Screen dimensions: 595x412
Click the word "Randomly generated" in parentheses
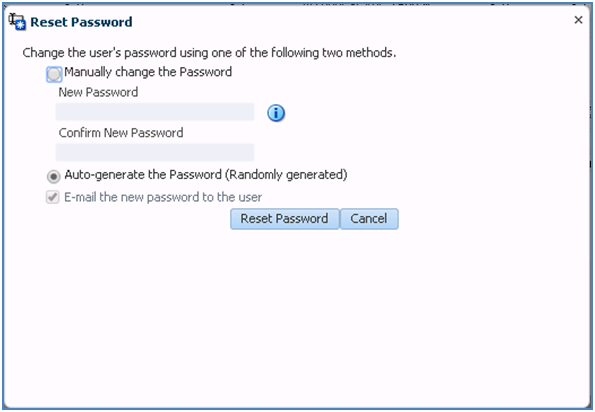[x=286, y=175]
